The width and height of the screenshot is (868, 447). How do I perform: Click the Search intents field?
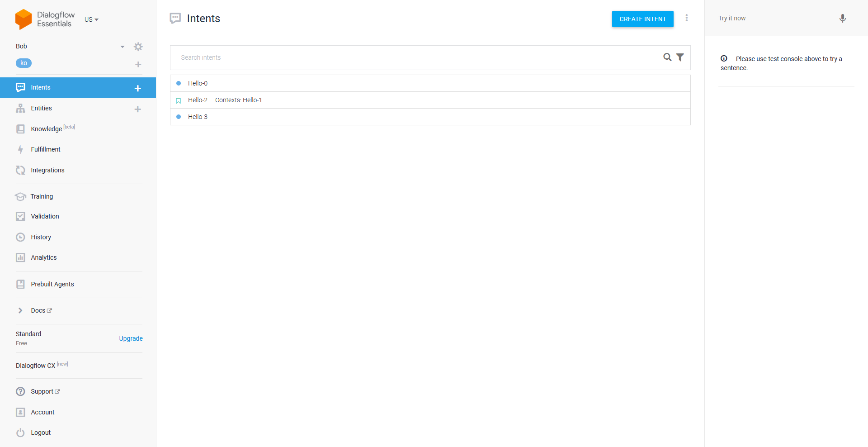418,57
